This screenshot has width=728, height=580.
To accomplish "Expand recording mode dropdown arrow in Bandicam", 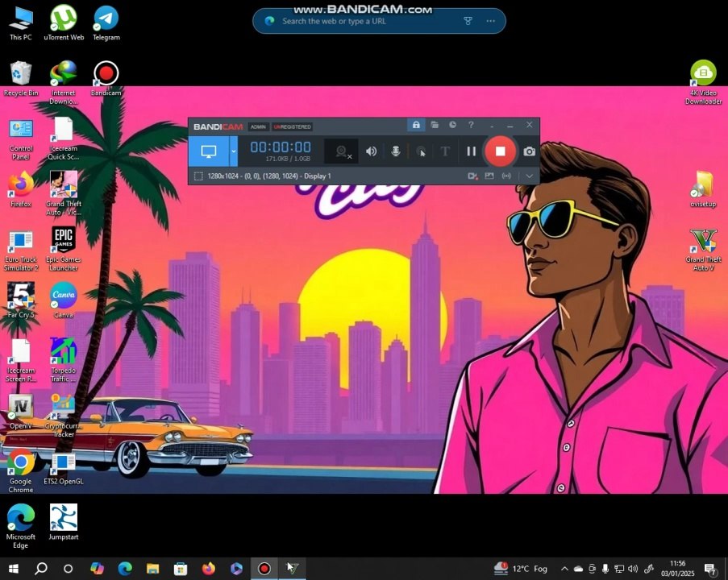I will pos(234,151).
